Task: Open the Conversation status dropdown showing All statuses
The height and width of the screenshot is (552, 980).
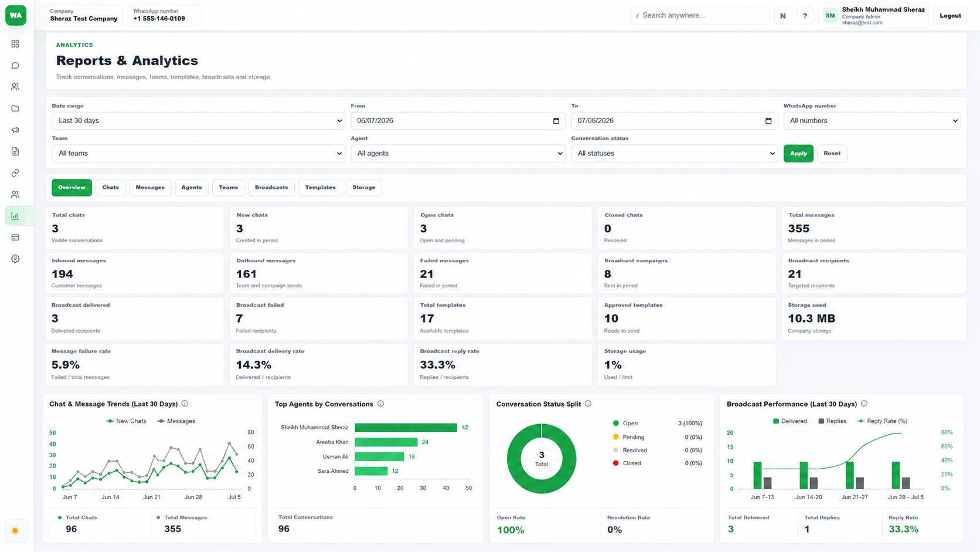Action: click(674, 153)
